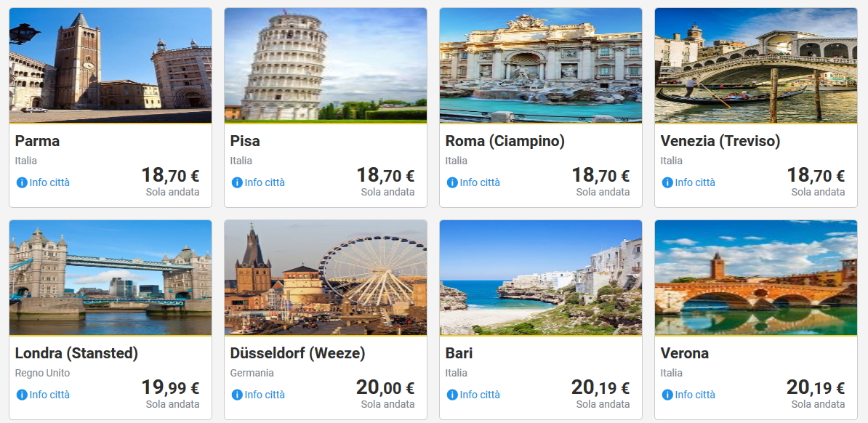Choose the 18,70 € Parma fare
This screenshot has width=868, height=423.
coord(170,176)
